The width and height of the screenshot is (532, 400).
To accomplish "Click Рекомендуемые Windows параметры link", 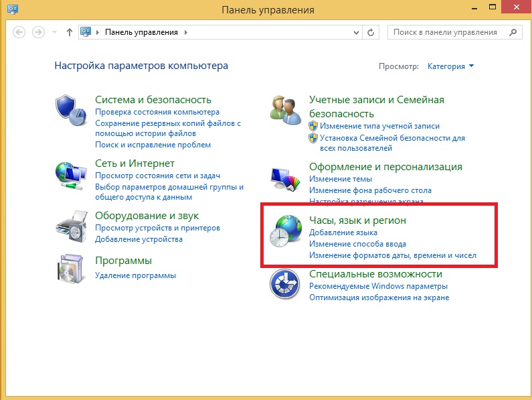I will [378, 286].
